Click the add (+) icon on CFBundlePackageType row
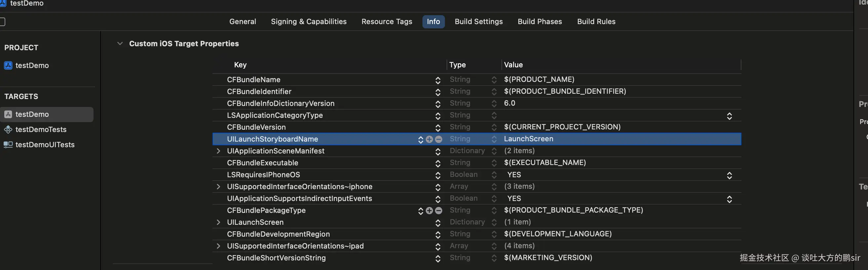This screenshot has height=270, width=868. (429, 211)
